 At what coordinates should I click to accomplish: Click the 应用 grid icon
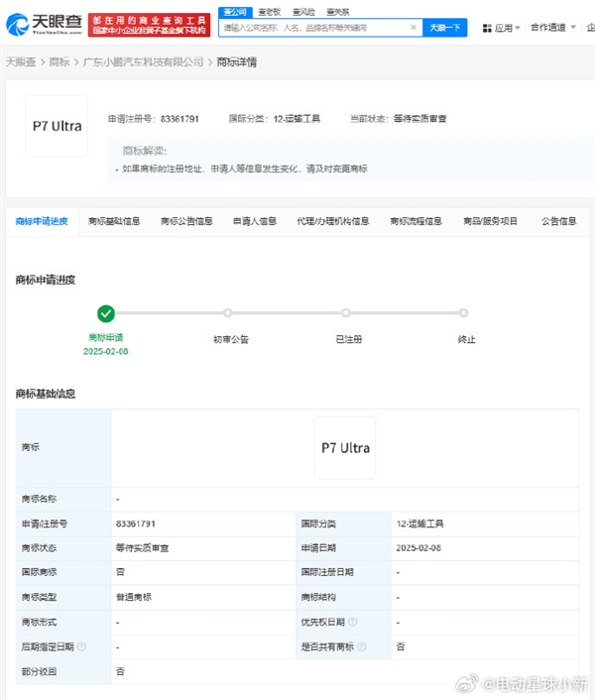[x=487, y=29]
